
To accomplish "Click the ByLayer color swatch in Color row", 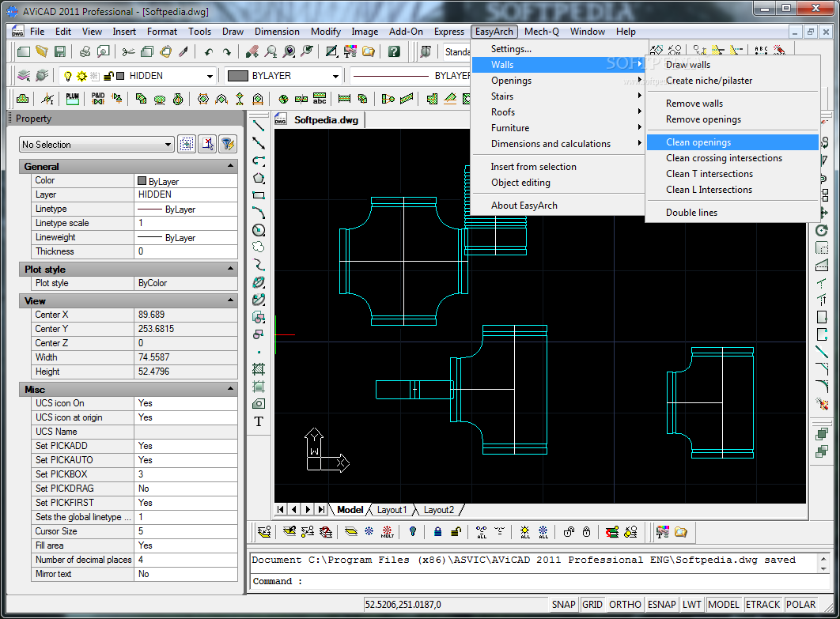I will (142, 181).
